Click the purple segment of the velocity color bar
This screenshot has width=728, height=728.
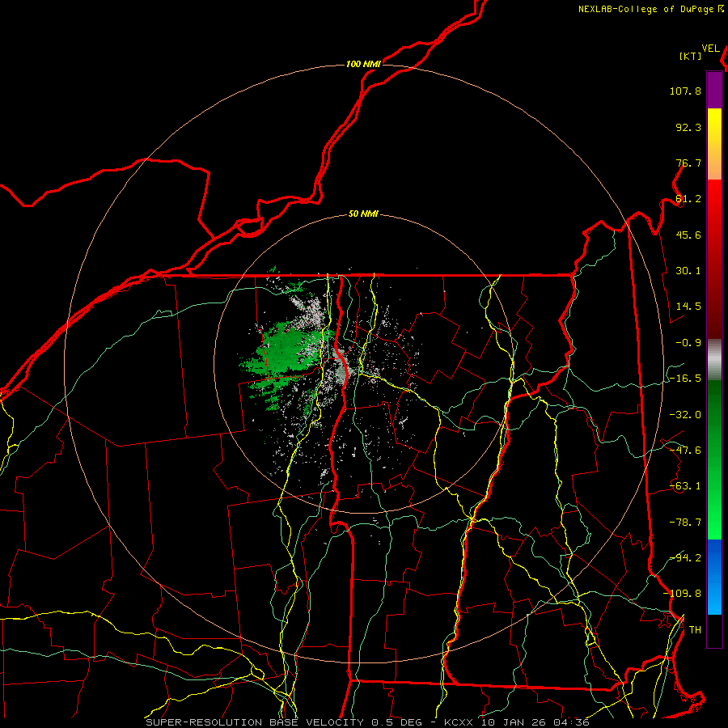click(x=714, y=90)
